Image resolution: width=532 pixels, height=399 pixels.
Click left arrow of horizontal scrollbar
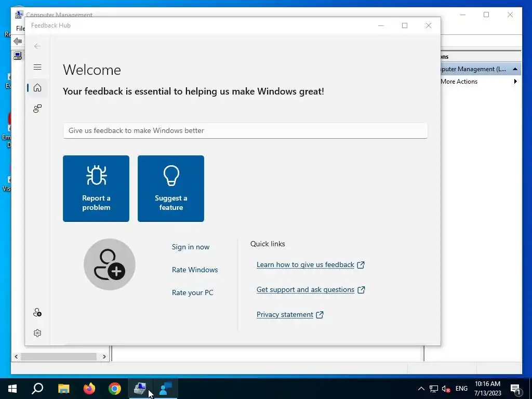(16, 356)
